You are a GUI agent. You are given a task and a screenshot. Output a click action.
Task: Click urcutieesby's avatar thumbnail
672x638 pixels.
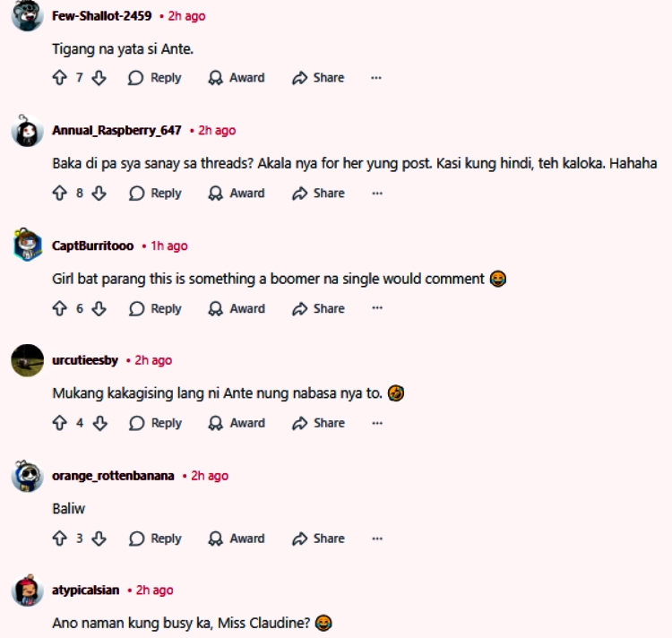[x=27, y=360]
